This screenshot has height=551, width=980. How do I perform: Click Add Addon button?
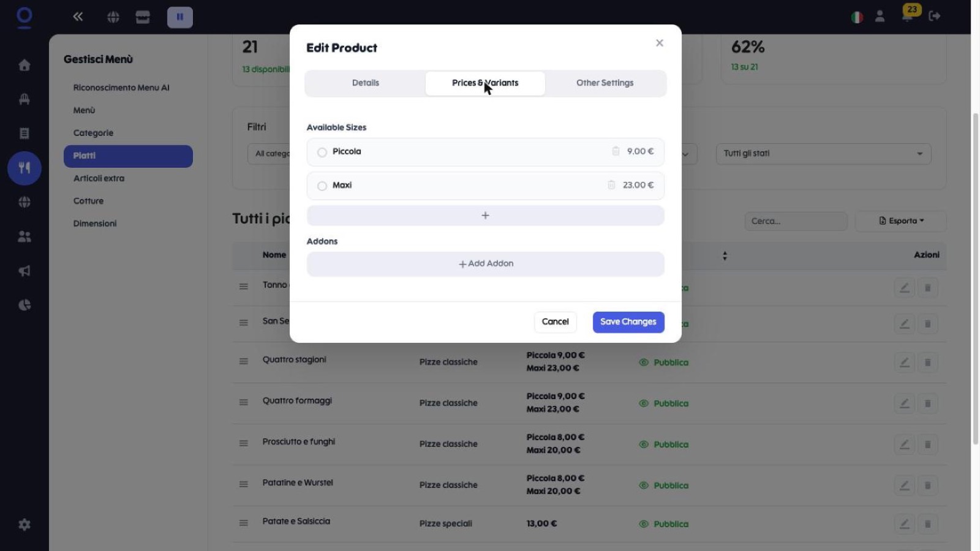pyautogui.click(x=486, y=264)
